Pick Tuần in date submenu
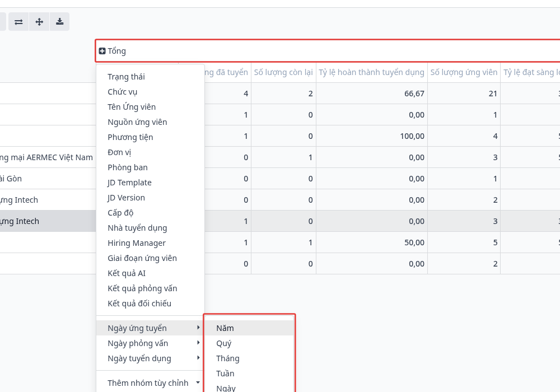 pos(249,374)
